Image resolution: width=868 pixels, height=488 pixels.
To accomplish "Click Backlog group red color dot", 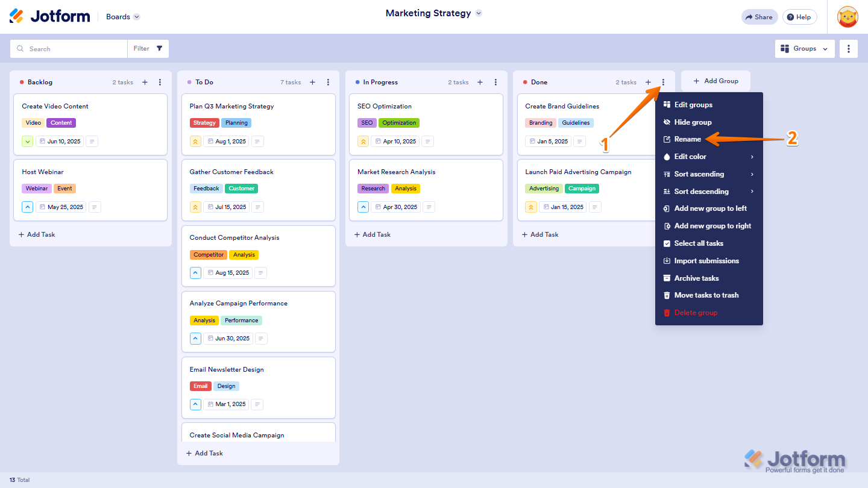I will pyautogui.click(x=22, y=83).
